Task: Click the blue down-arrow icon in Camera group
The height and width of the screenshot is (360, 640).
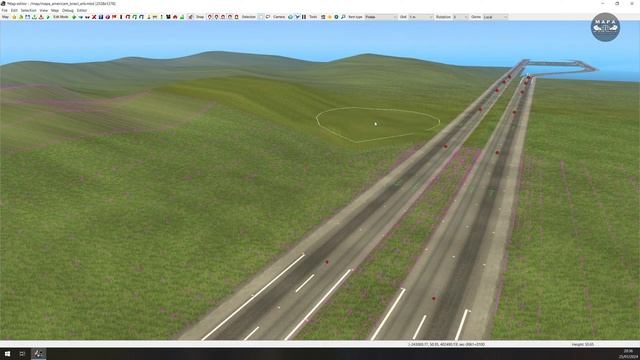Action: 297,17
